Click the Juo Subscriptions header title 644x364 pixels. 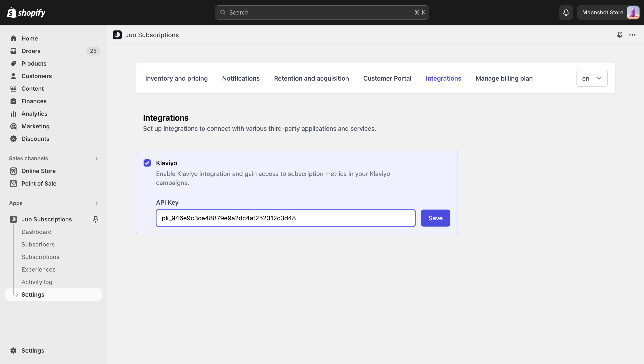(x=152, y=35)
